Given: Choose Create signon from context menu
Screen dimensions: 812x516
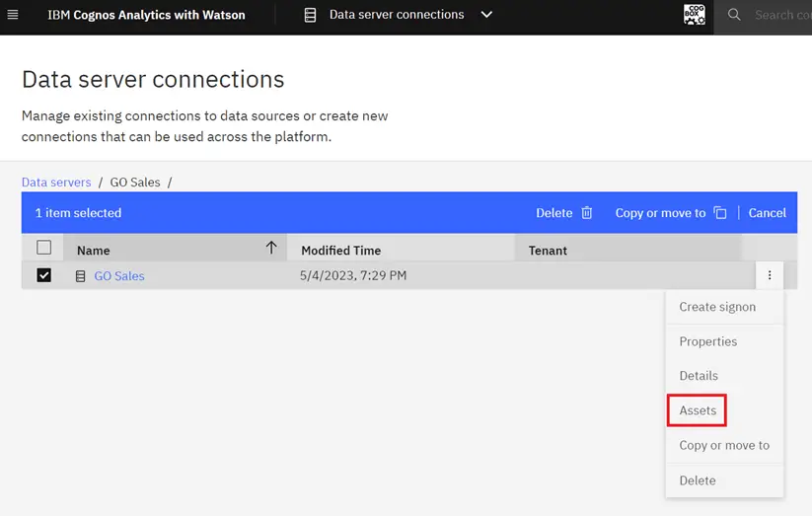Looking at the screenshot, I should [717, 307].
